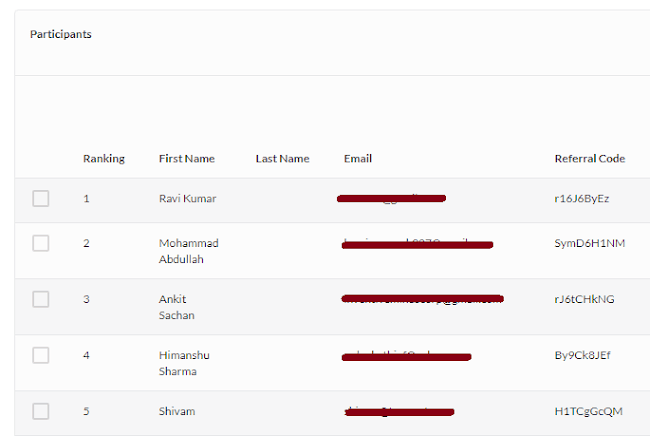Click the Last Name column header
Screen dimensions: 650x436
point(282,159)
